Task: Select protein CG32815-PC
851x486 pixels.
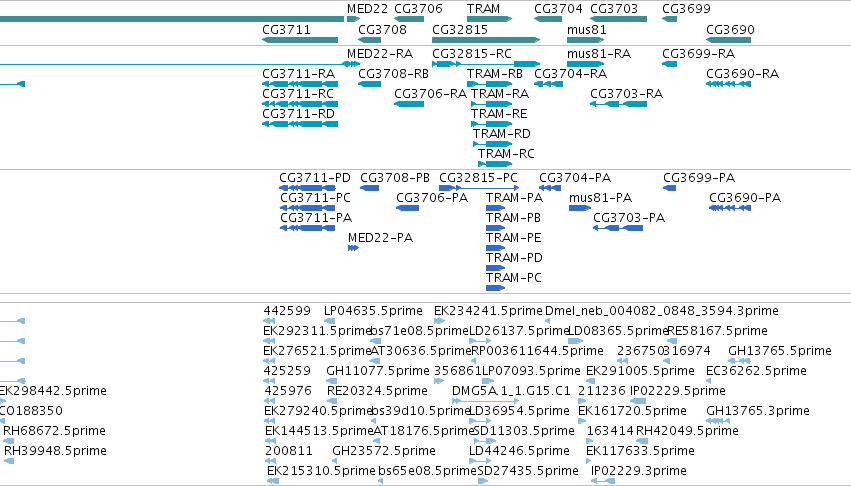Action: 478,178
